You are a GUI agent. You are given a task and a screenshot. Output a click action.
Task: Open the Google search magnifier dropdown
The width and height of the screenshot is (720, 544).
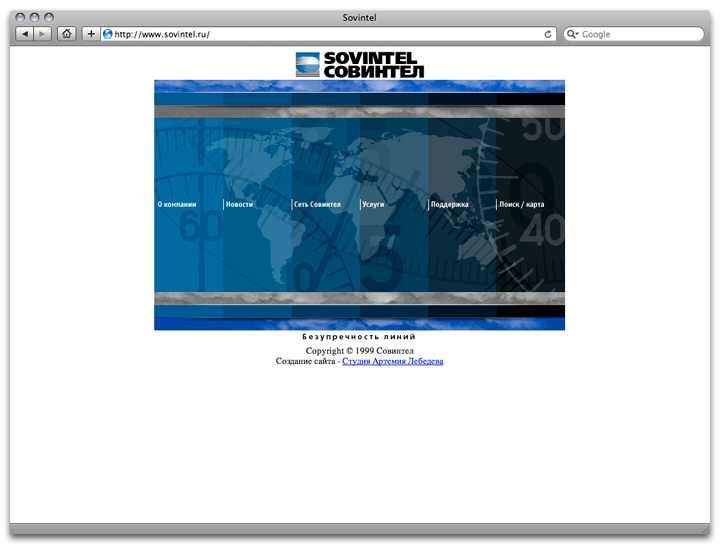(x=573, y=34)
